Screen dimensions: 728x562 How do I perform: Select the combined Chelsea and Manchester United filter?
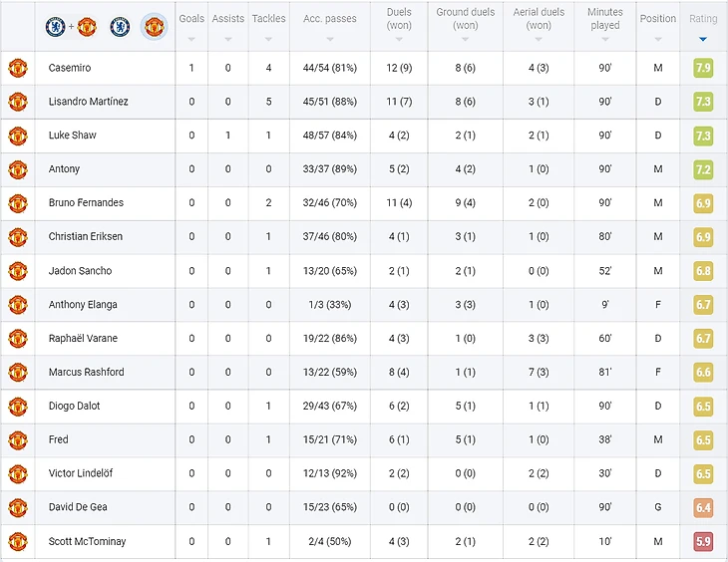point(70,26)
